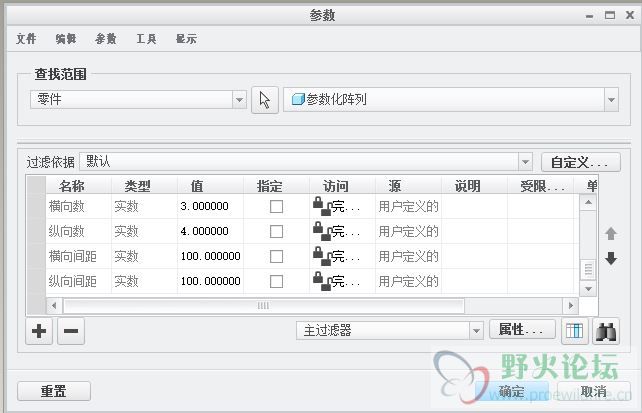
Task: Open the 文件 menu
Action: 26,39
